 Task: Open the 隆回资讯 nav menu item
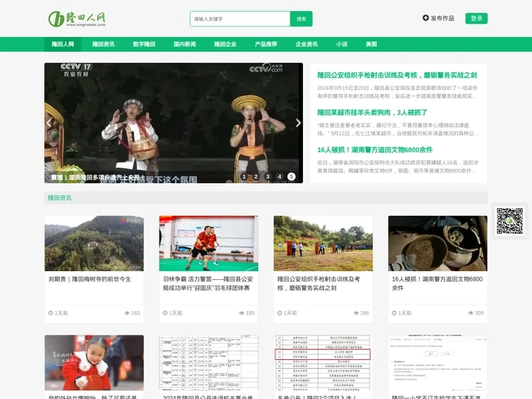103,44
